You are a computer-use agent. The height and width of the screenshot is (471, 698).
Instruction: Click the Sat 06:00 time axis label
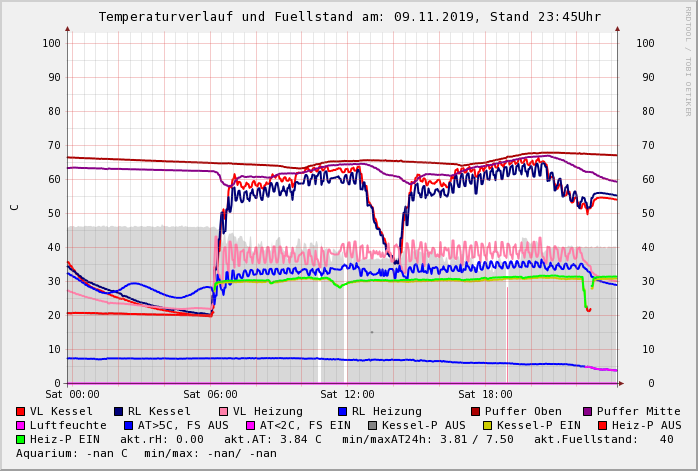pos(209,395)
